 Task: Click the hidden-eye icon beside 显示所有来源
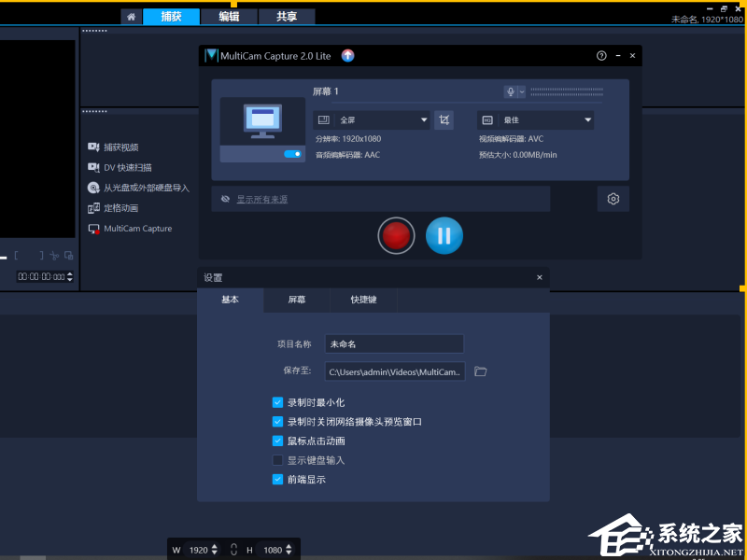click(225, 199)
